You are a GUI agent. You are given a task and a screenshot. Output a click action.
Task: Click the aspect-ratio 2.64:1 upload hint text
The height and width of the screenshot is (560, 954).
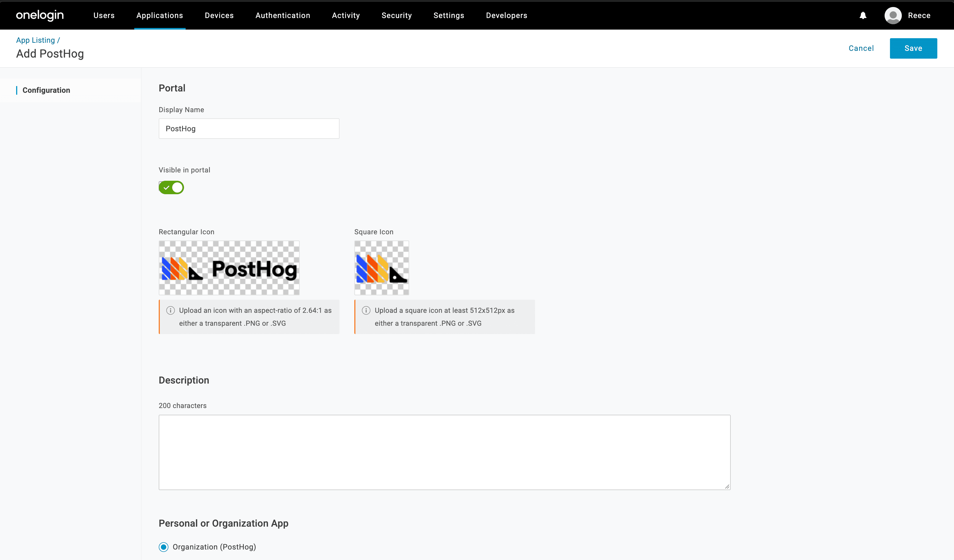tap(255, 317)
